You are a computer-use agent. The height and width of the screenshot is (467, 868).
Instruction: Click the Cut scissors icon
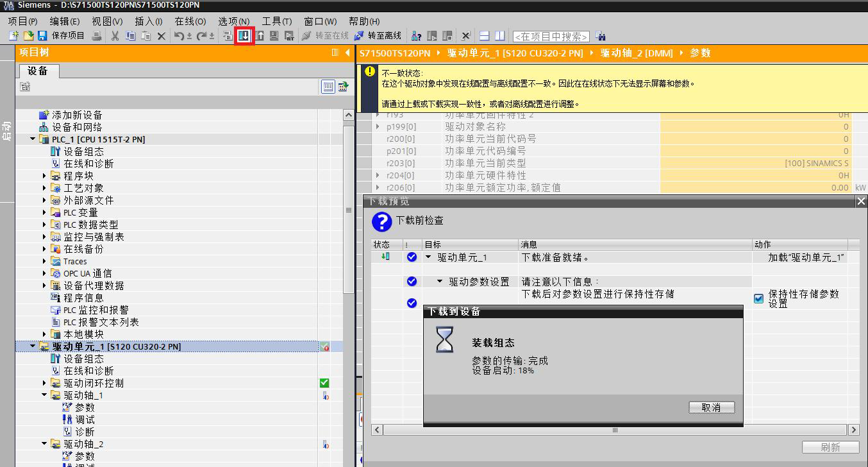click(115, 36)
